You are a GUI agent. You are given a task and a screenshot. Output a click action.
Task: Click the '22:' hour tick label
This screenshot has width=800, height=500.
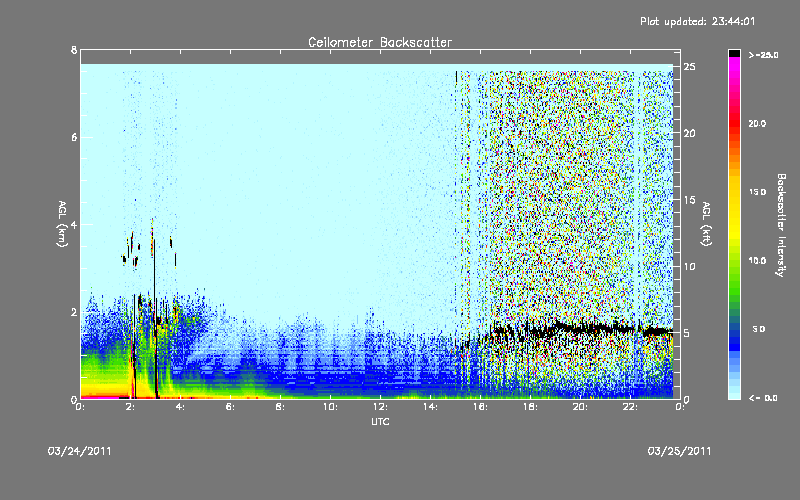coord(630,407)
